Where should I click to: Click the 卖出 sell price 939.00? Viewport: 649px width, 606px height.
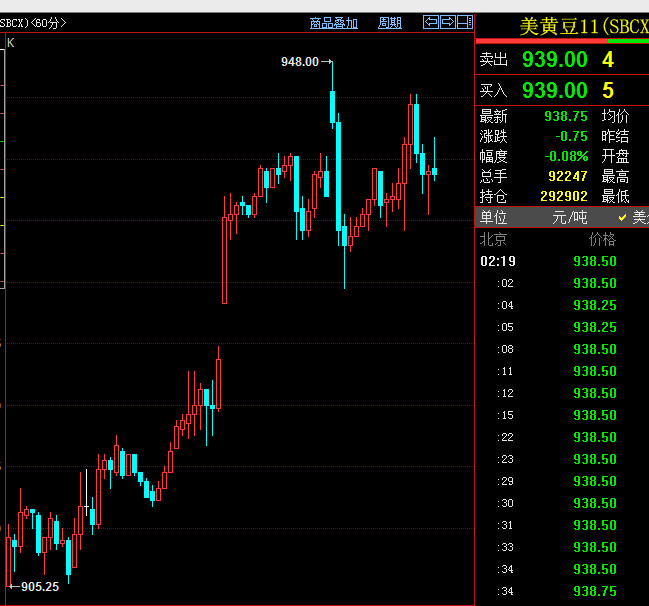[x=554, y=60]
